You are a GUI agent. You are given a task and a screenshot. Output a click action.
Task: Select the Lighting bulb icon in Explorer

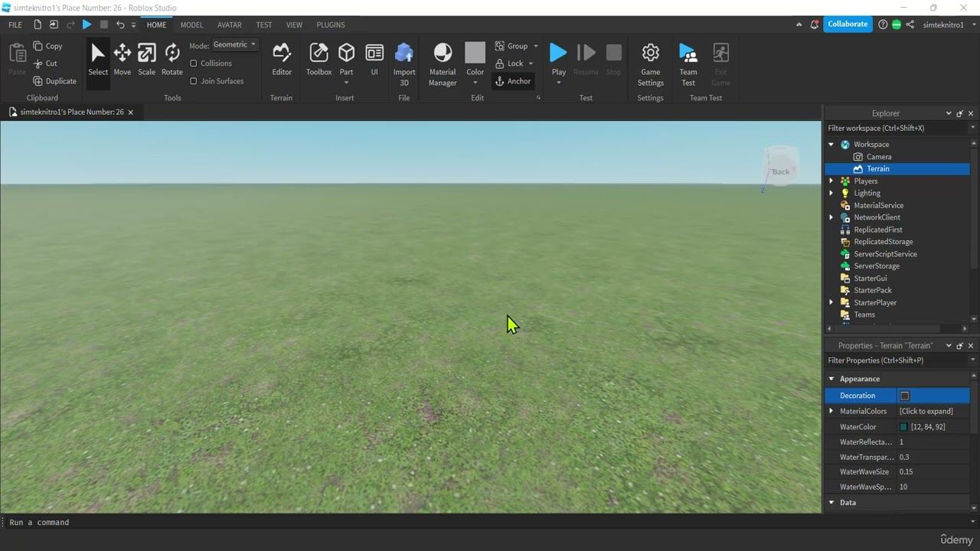[x=845, y=193]
